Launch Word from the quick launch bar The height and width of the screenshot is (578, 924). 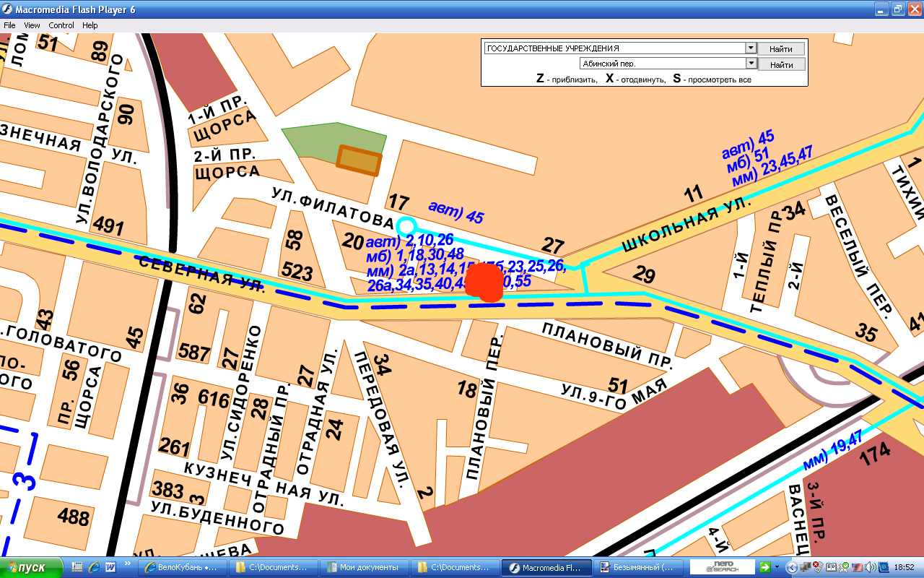click(110, 567)
